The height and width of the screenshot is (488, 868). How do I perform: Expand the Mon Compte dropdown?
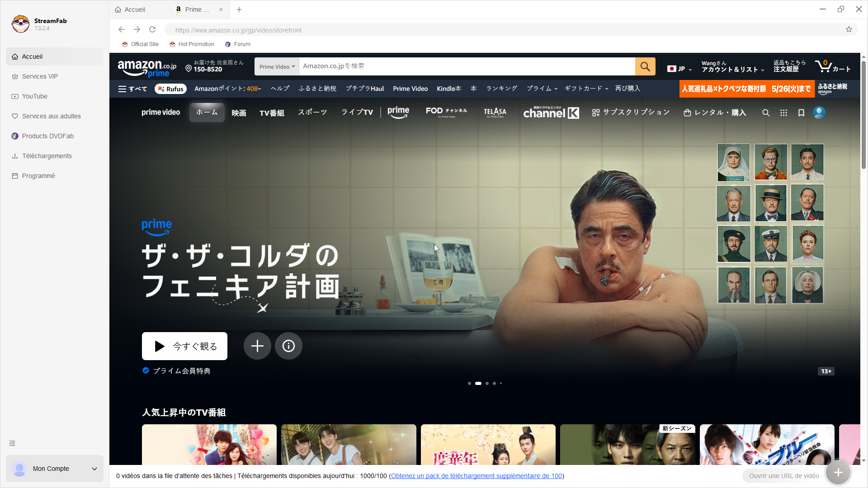pyautogui.click(x=55, y=469)
